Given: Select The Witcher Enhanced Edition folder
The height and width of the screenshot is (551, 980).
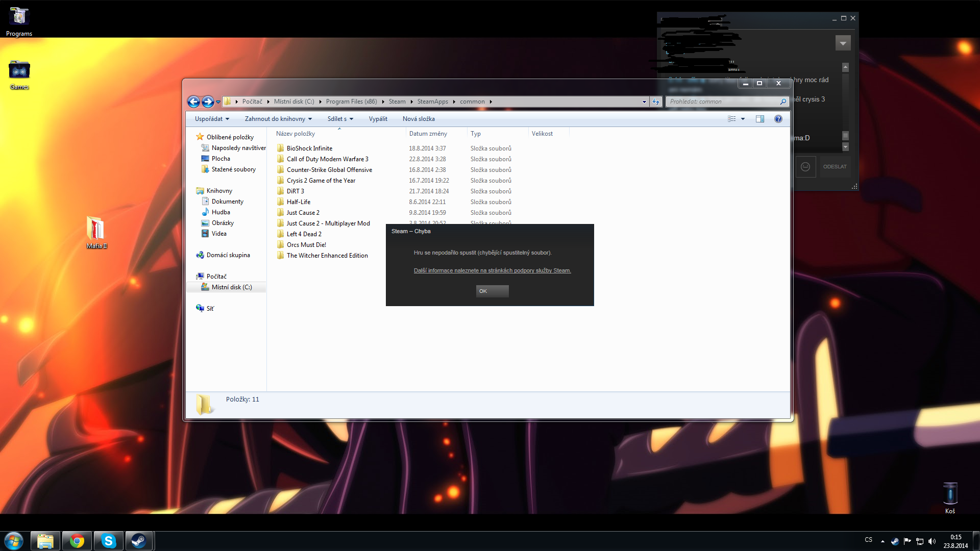Looking at the screenshot, I should click(x=327, y=256).
